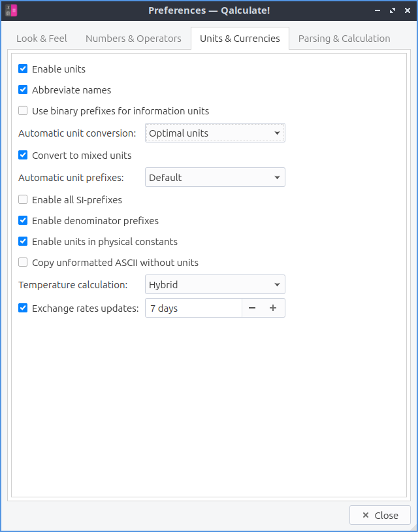Toggle Copy unformatted ASCII without units
Screen dimensions: 418x532
tap(23, 263)
